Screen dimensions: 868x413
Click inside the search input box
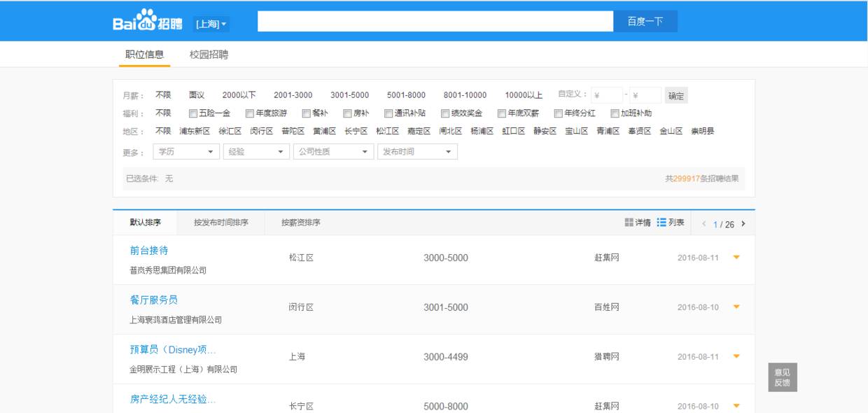[x=434, y=22]
